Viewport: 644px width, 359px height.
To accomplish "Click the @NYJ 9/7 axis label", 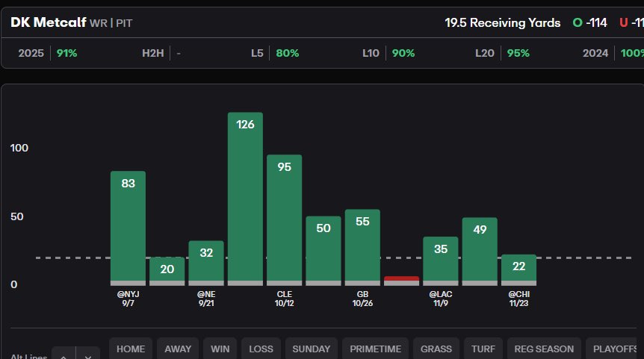I will click(x=129, y=299).
